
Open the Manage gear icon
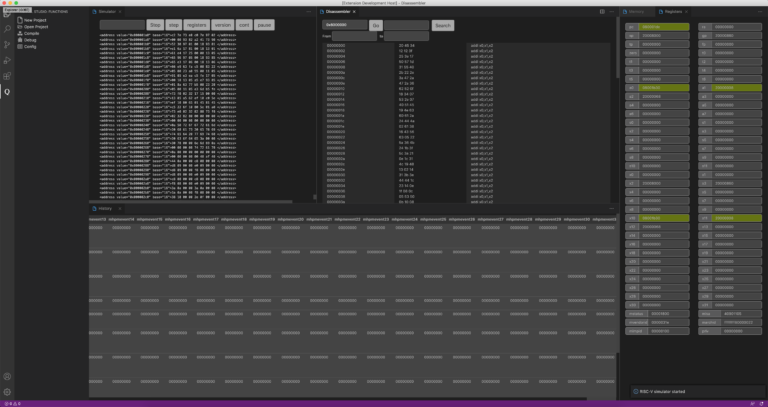[x=7, y=392]
